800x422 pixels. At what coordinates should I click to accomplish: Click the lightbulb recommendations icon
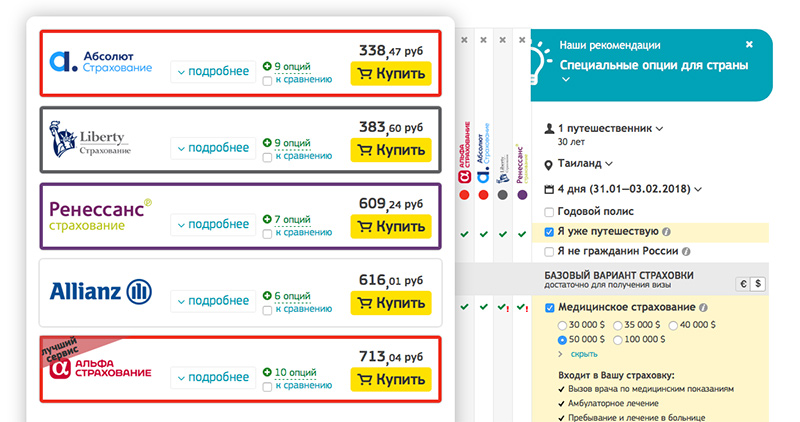(541, 62)
